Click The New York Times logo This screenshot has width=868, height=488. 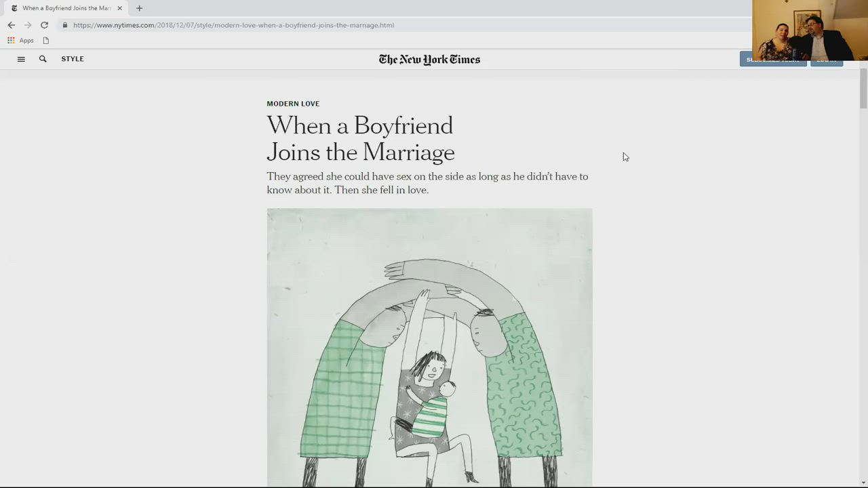point(429,60)
